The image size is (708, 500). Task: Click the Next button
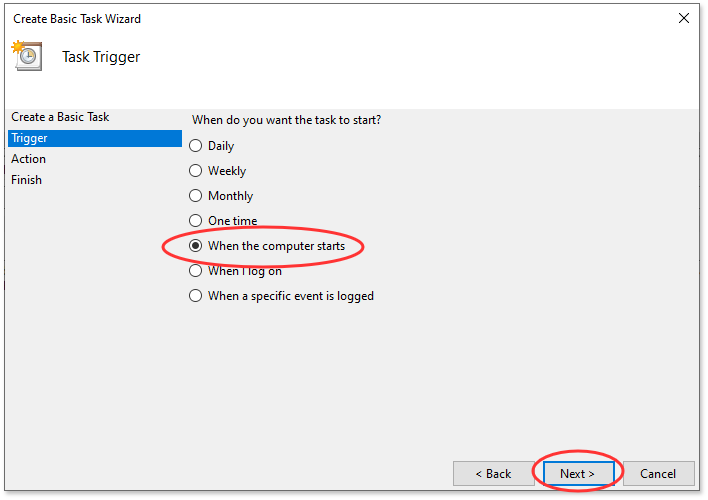[x=577, y=473]
